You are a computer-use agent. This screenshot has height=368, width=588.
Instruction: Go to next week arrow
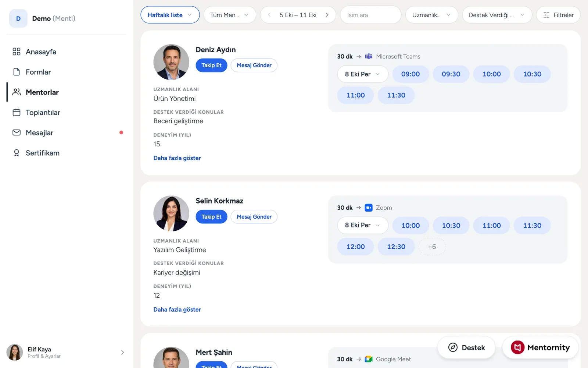click(x=327, y=15)
